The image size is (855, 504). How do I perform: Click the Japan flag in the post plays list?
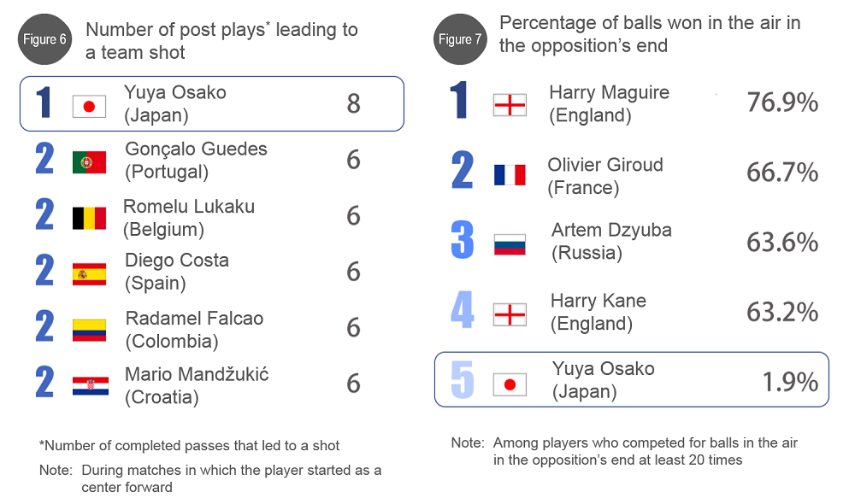click(90, 106)
